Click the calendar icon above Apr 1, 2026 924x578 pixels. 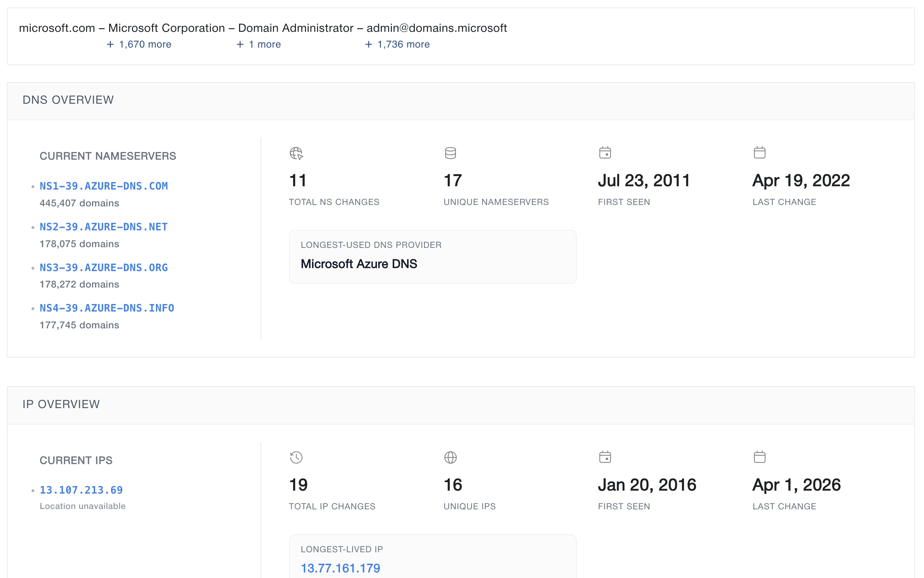click(x=759, y=457)
